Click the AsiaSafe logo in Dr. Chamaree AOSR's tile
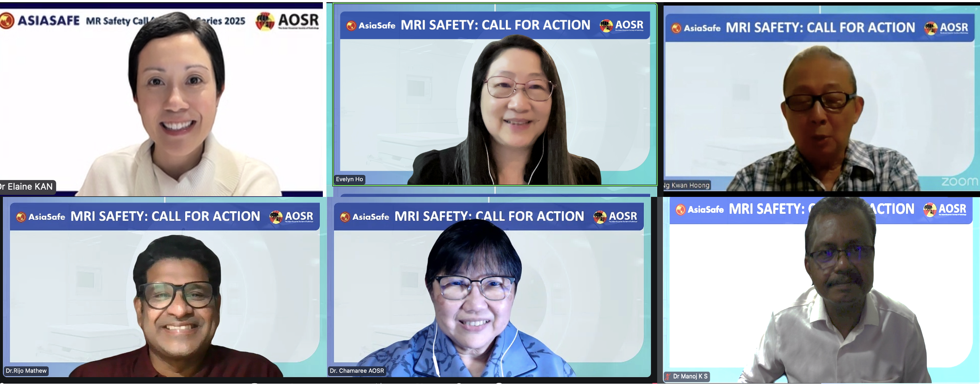This screenshot has width=980, height=388. (365, 217)
